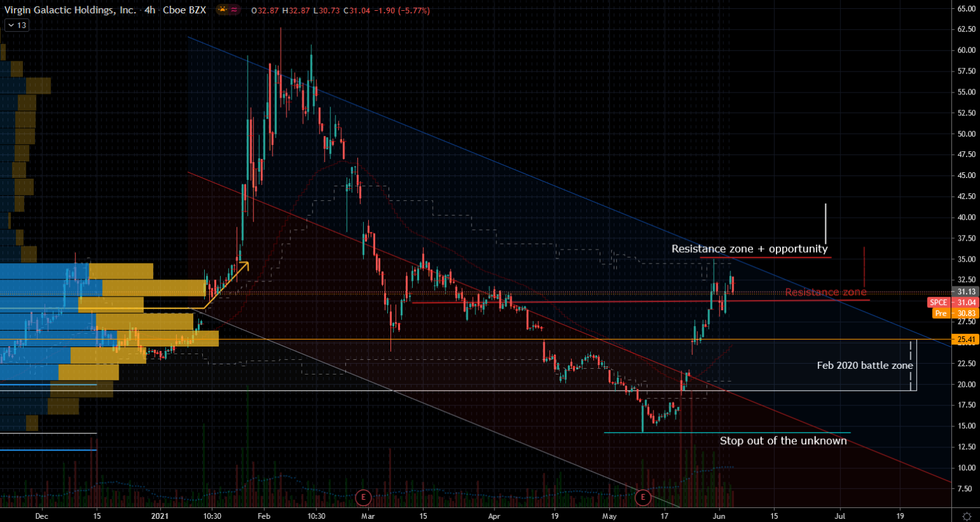
Task: Select Stop out of the unknown text
Action: tap(783, 441)
